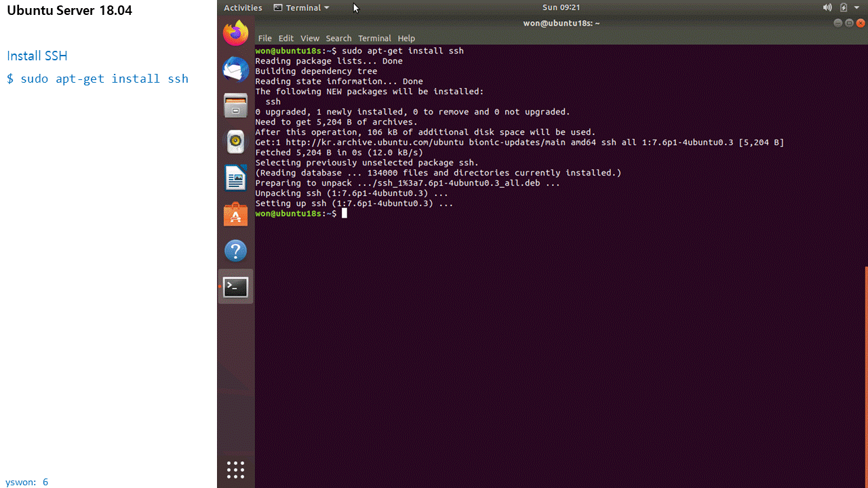
Task: Open Ubuntu Software from the dock
Action: coord(235,214)
